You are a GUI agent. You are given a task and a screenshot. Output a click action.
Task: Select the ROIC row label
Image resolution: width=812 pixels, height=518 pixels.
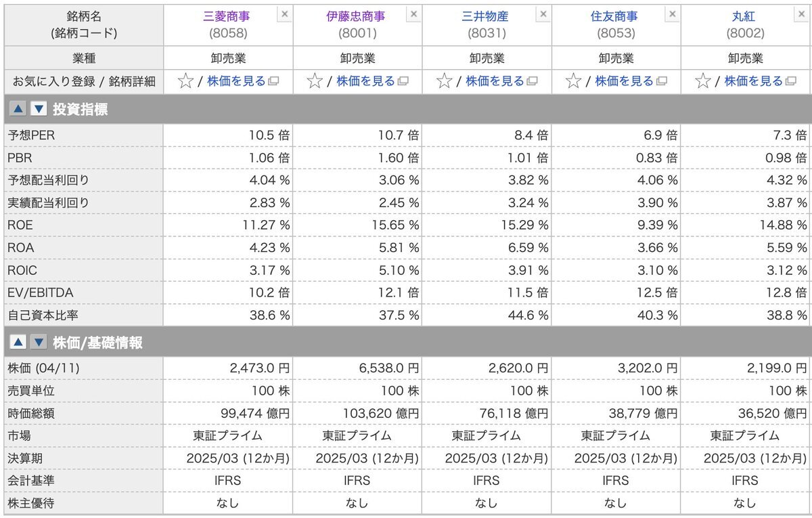click(22, 270)
